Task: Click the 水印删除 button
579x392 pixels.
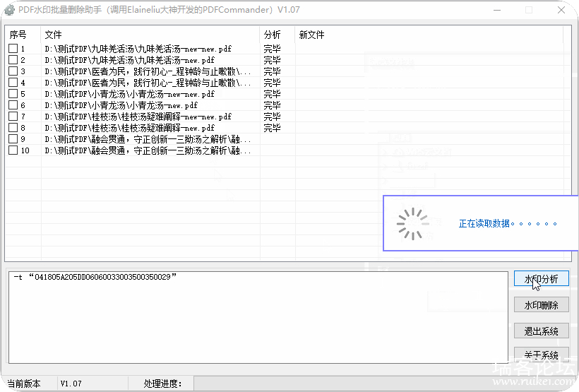Action: (x=541, y=305)
